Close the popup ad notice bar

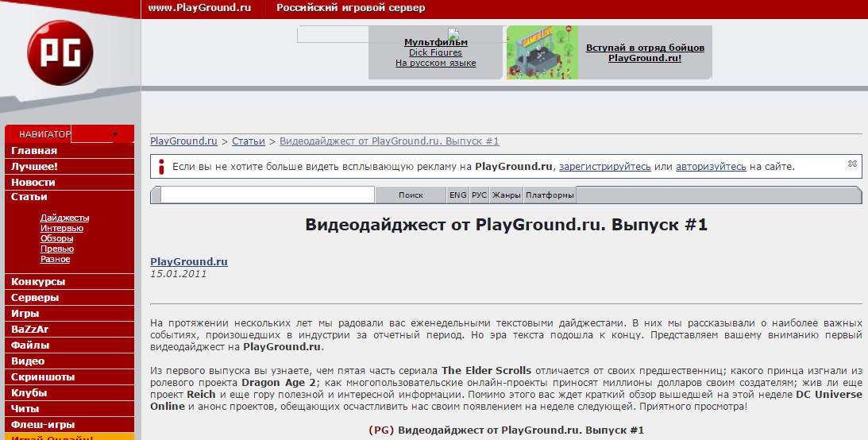852,164
